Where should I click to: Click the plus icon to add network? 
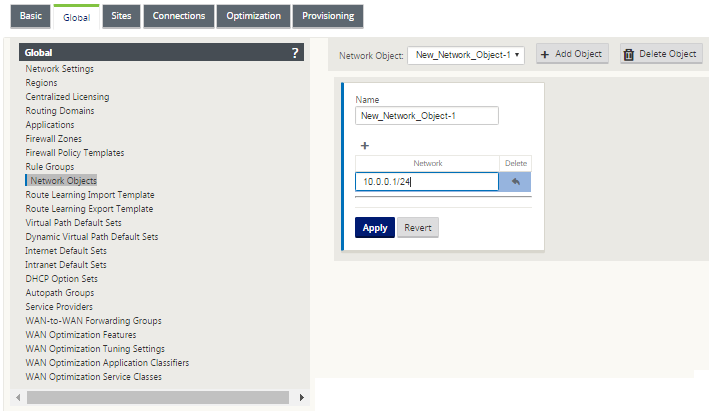coord(365,146)
